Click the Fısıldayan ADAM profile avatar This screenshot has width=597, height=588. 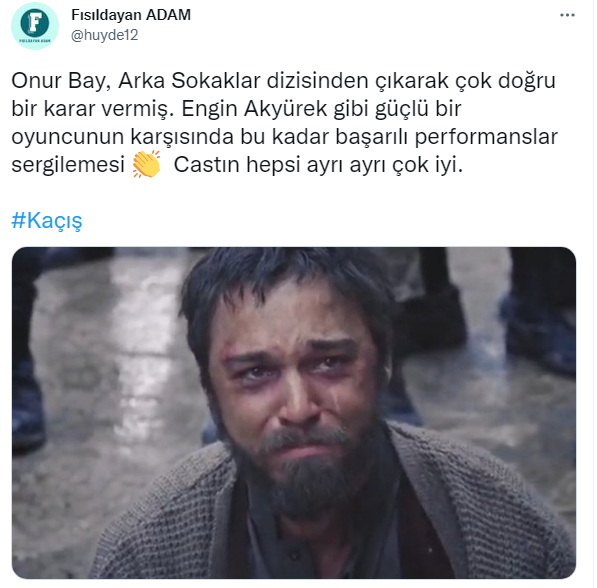click(35, 26)
